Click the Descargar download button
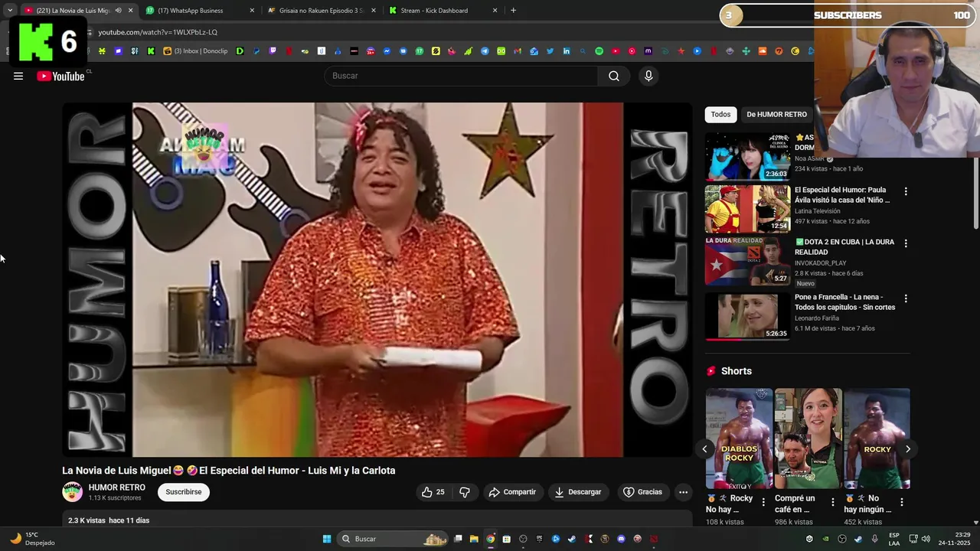 [578, 492]
